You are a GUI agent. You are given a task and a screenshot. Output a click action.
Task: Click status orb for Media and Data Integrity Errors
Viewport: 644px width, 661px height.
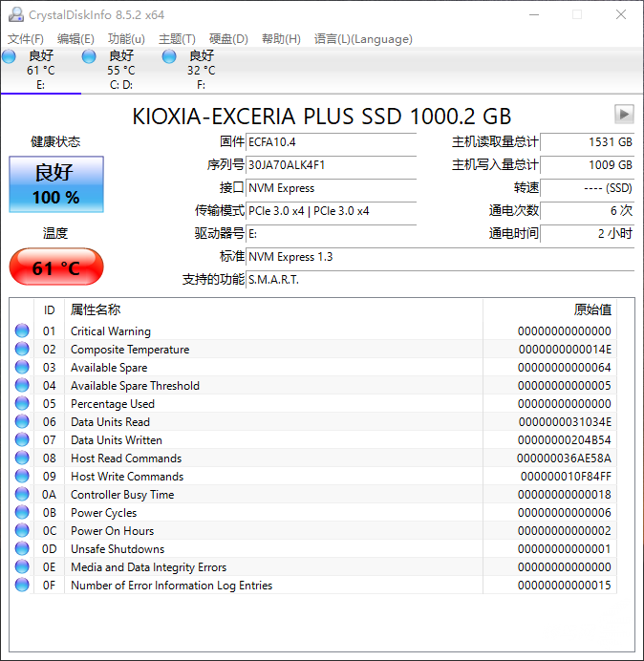[x=22, y=566]
